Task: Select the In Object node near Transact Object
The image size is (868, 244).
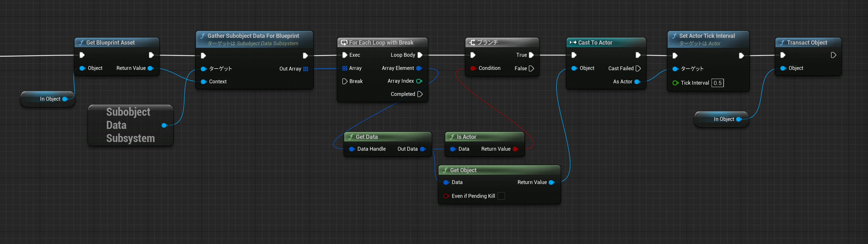Action: pyautogui.click(x=721, y=119)
